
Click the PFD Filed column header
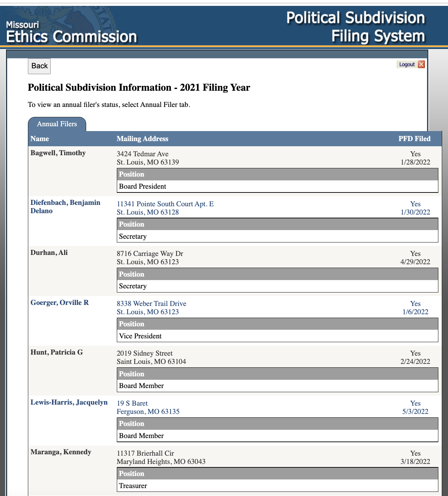pyautogui.click(x=414, y=139)
